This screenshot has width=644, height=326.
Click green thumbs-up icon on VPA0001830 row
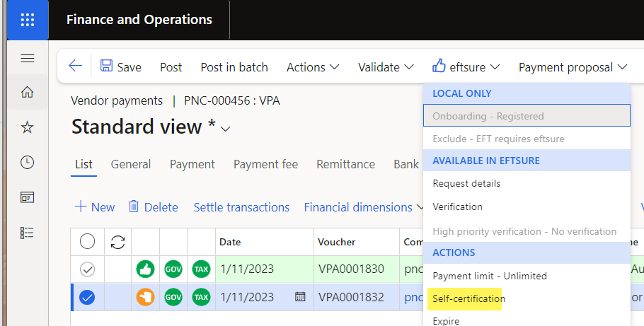[x=145, y=269]
